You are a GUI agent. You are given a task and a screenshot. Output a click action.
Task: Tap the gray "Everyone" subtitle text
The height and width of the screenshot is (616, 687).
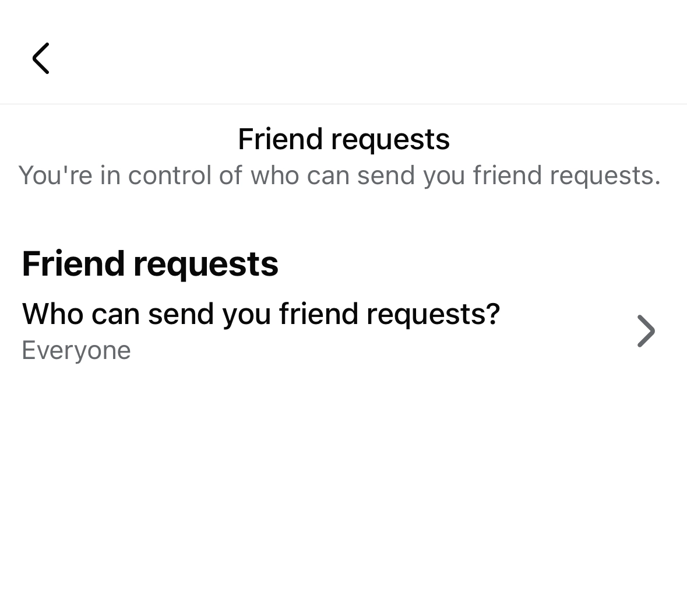click(76, 350)
